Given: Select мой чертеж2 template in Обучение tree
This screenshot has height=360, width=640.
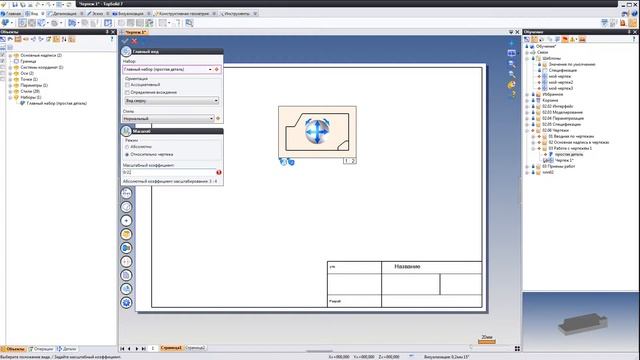Looking at the screenshot, I should coord(560,82).
